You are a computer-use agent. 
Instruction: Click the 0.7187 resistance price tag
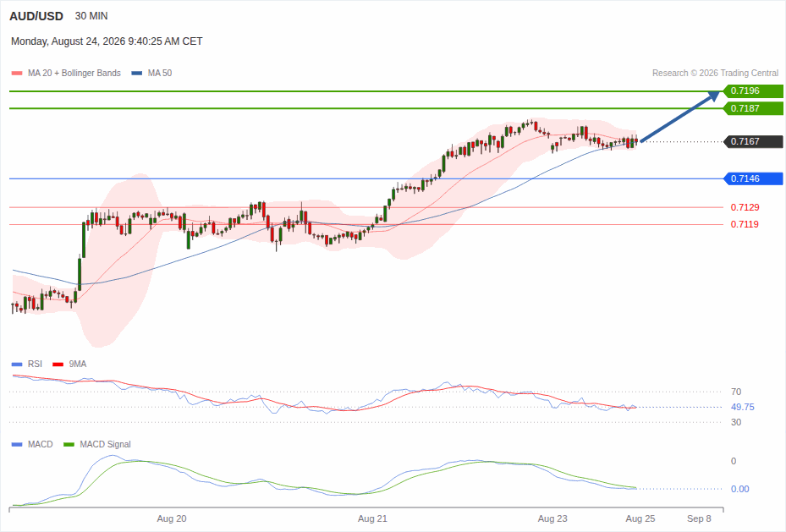pos(753,108)
